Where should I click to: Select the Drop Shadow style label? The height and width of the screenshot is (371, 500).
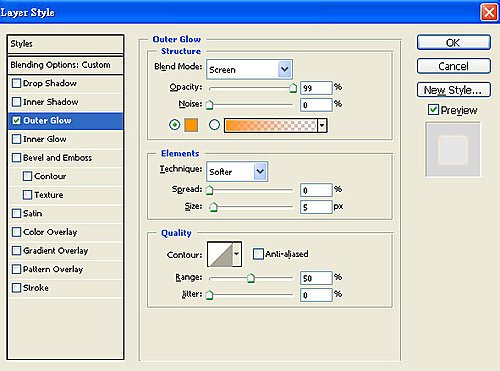pos(50,83)
